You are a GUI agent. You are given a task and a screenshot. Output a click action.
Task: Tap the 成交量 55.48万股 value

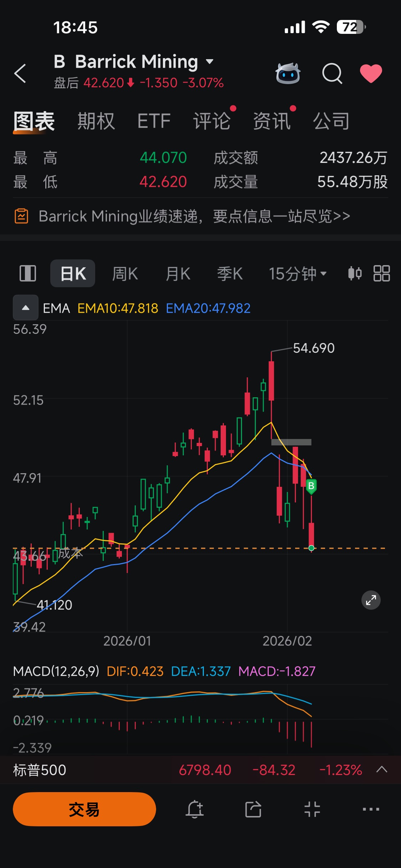353,182
